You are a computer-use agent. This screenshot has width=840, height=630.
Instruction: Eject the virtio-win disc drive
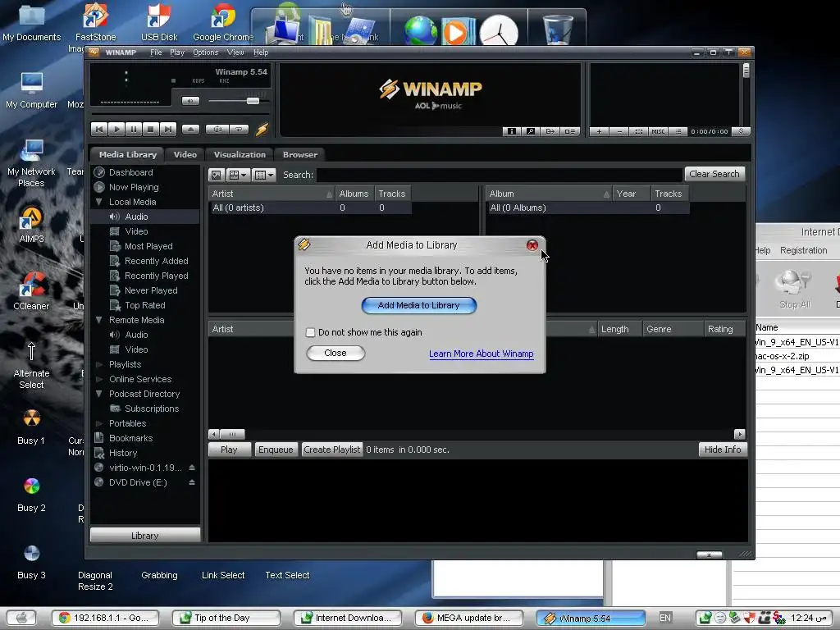coord(192,468)
